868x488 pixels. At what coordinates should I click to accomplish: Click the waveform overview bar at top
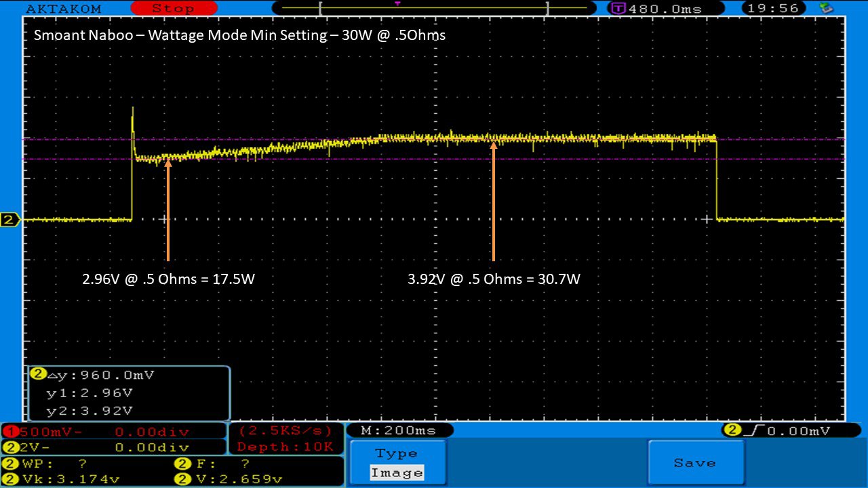tap(433, 9)
